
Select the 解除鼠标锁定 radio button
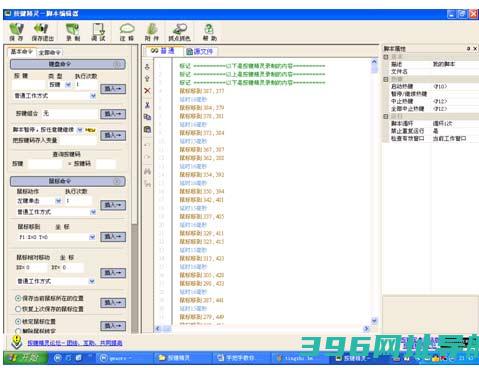[x=18, y=331]
